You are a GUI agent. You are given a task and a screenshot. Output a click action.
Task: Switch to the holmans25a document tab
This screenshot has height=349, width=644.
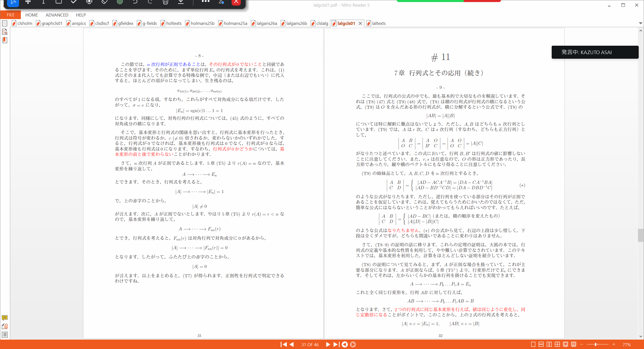pyautogui.click(x=233, y=23)
